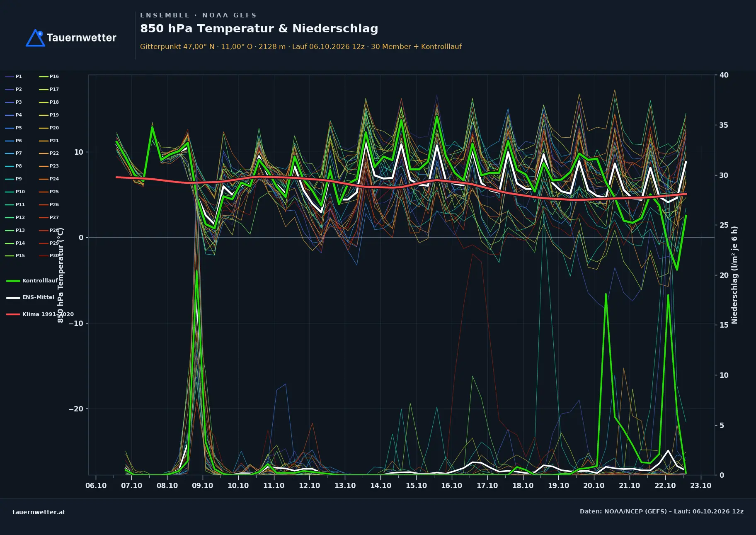Click the 22.10 x-axis date label
The height and width of the screenshot is (535, 756).
665,486
